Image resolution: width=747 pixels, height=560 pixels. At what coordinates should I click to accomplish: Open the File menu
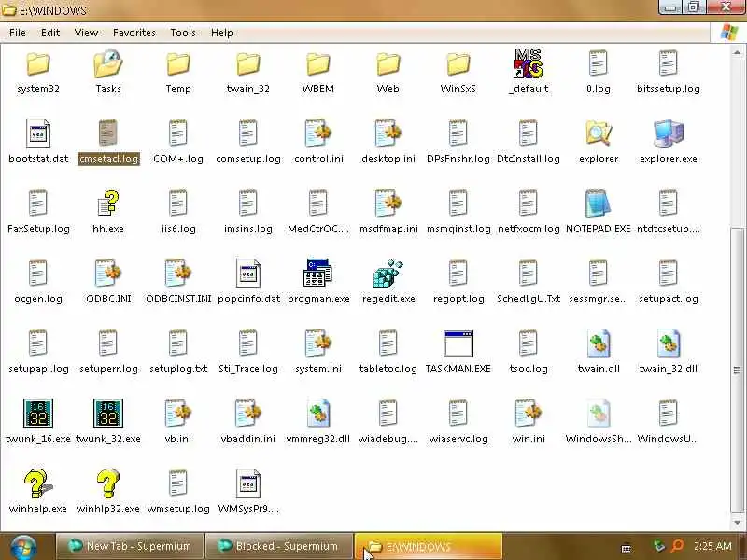18,33
